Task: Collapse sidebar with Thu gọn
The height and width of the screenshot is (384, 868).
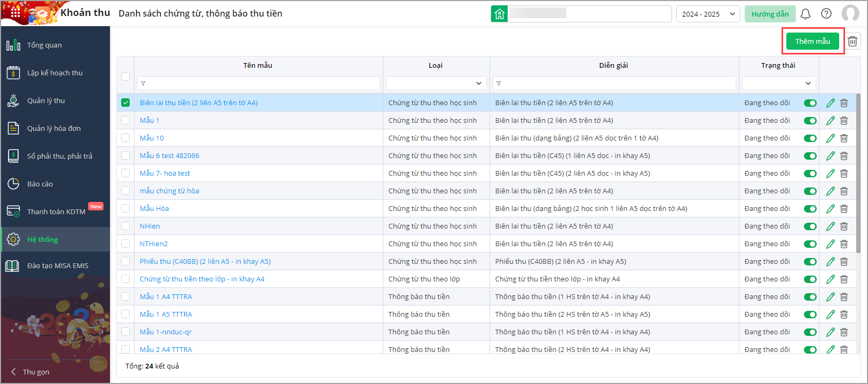Action: [30, 372]
